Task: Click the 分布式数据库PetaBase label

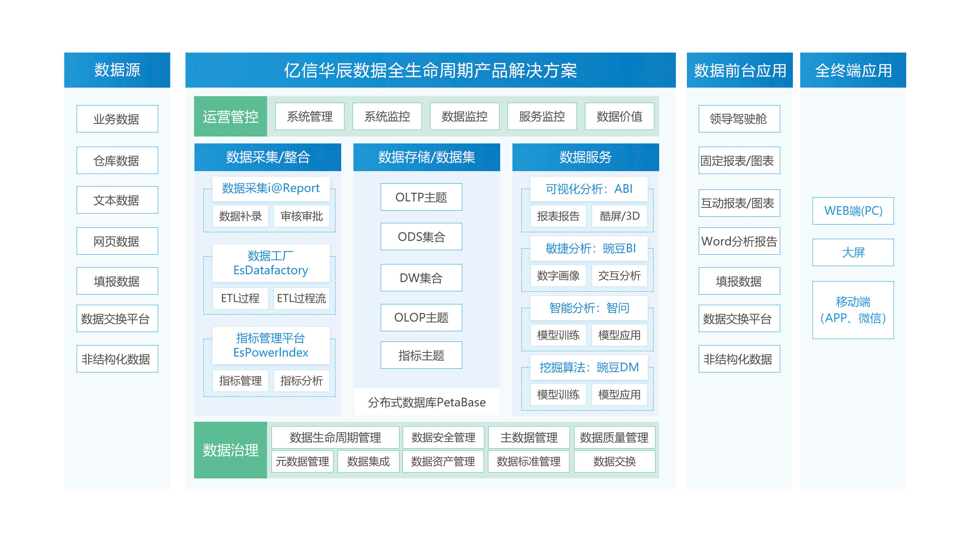Action: point(427,402)
